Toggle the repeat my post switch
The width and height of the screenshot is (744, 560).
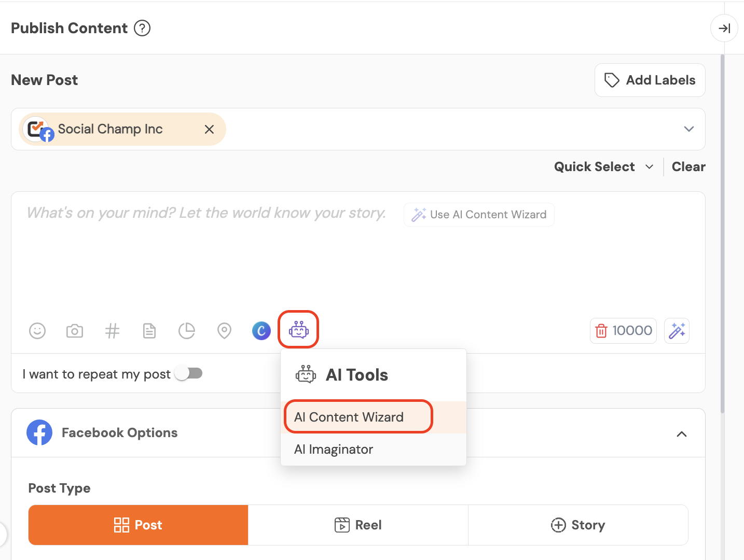pos(189,373)
